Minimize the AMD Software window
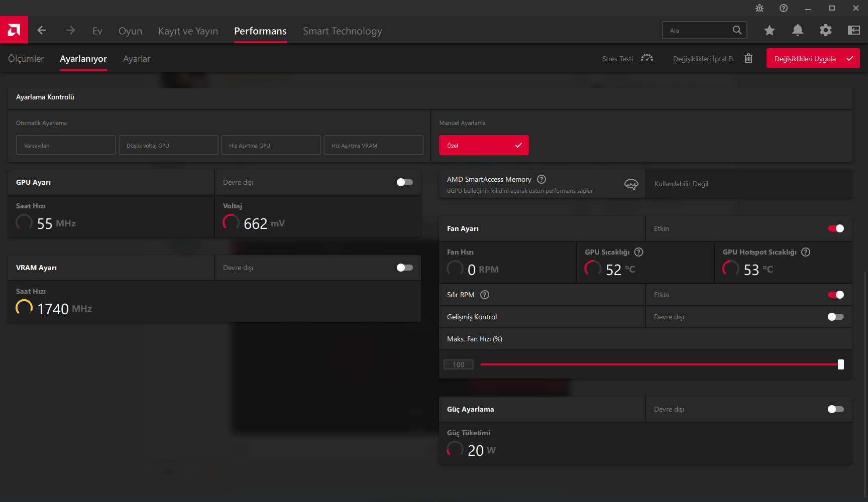The image size is (868, 502). coord(808,8)
